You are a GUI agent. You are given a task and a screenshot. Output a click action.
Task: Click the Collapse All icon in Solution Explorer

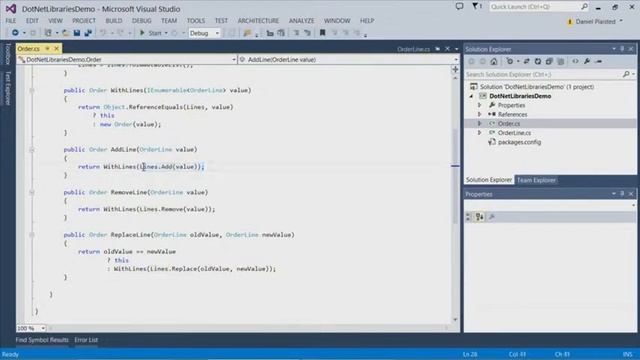[549, 61]
